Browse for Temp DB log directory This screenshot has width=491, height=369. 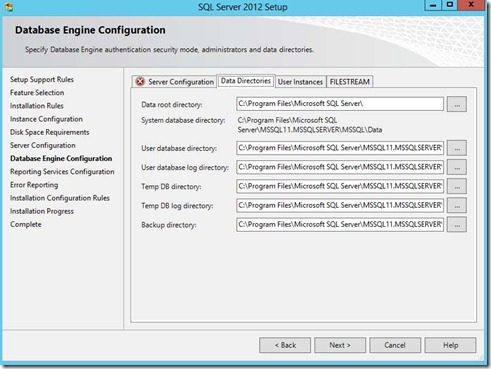tap(457, 206)
